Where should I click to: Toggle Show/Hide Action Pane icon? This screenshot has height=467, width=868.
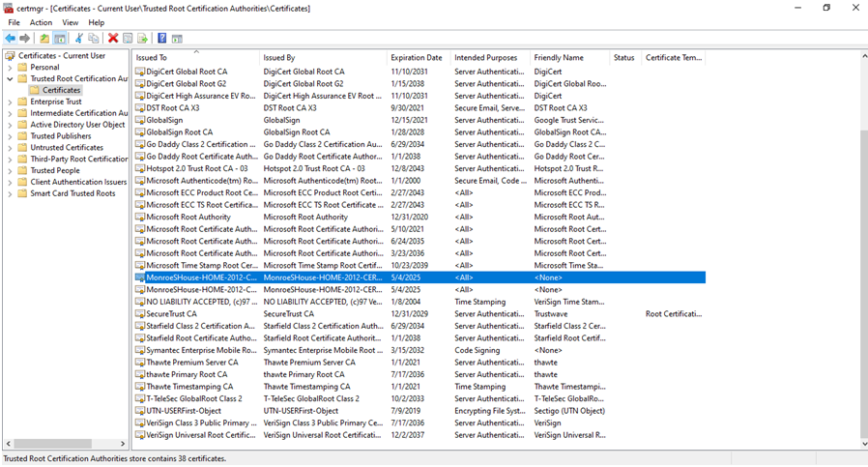(177, 39)
